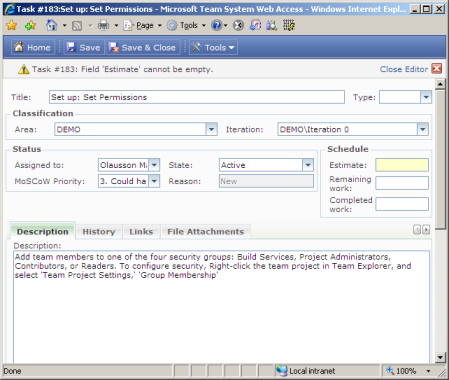Click the State field showing Active
The height and width of the screenshot is (380, 449).
[261, 165]
